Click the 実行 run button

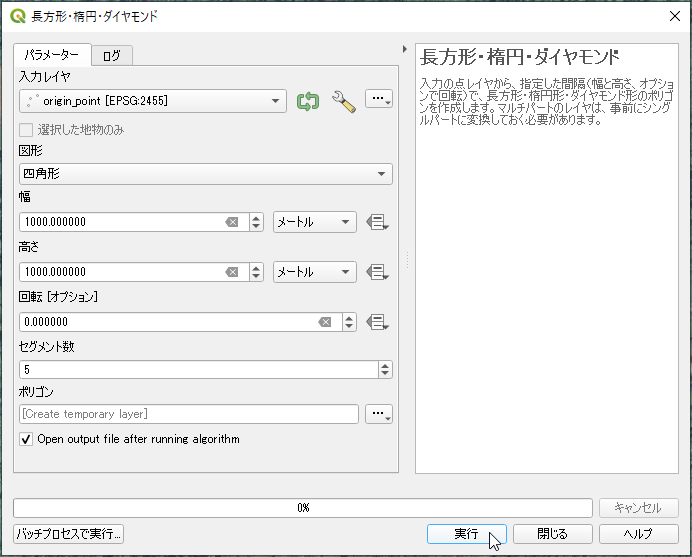tap(466, 534)
